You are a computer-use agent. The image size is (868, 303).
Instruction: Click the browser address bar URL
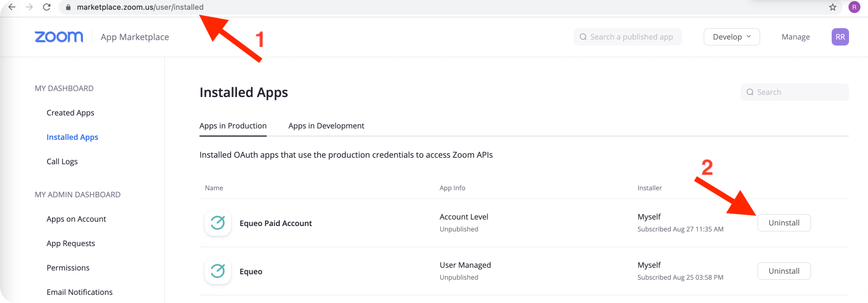(140, 7)
